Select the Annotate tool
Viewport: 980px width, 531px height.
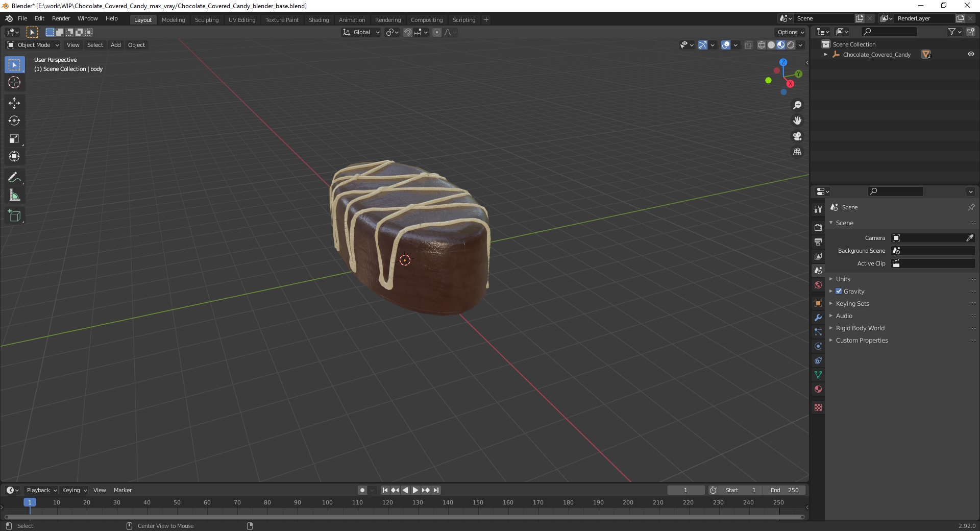[14, 178]
